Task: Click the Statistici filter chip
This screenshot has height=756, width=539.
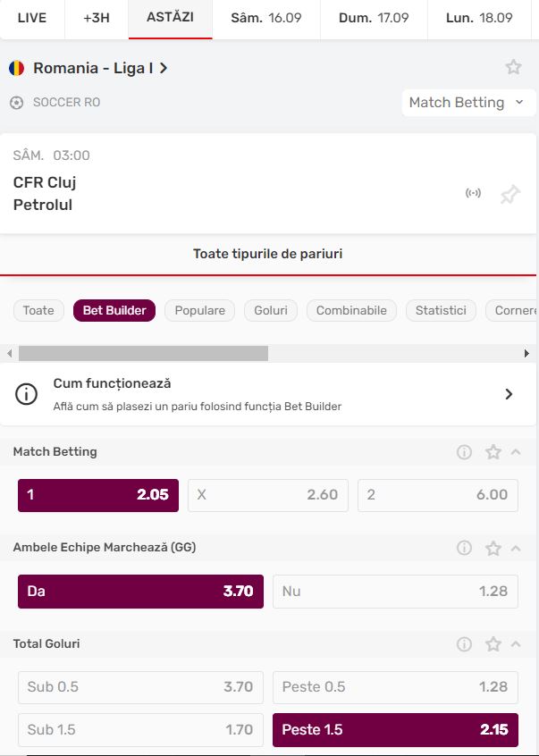Action: pos(441,310)
